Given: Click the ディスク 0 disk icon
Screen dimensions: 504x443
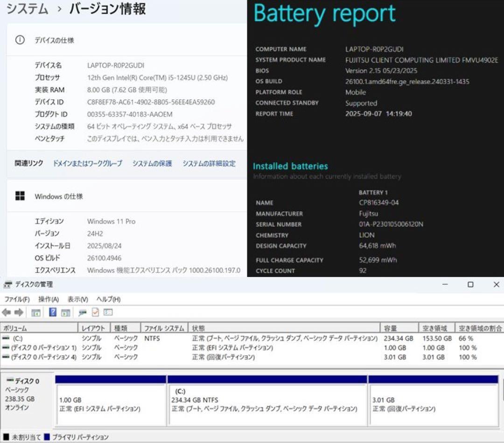Looking at the screenshot, I should 10,381.
